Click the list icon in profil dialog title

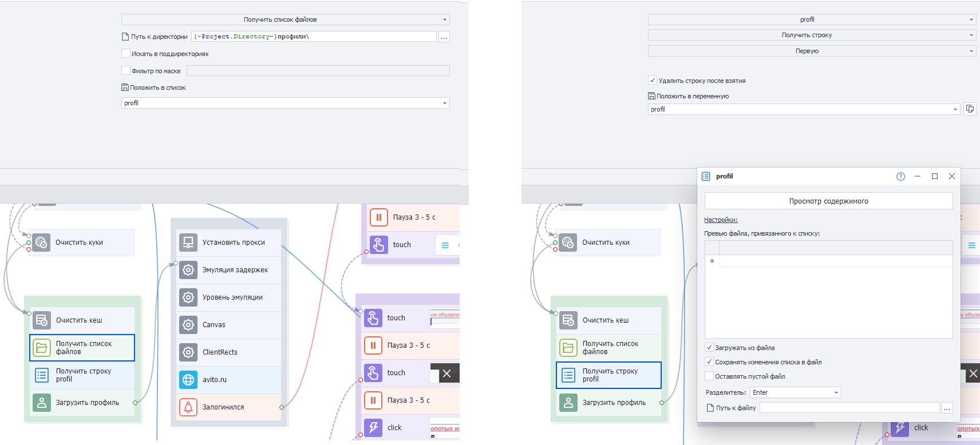(x=706, y=176)
